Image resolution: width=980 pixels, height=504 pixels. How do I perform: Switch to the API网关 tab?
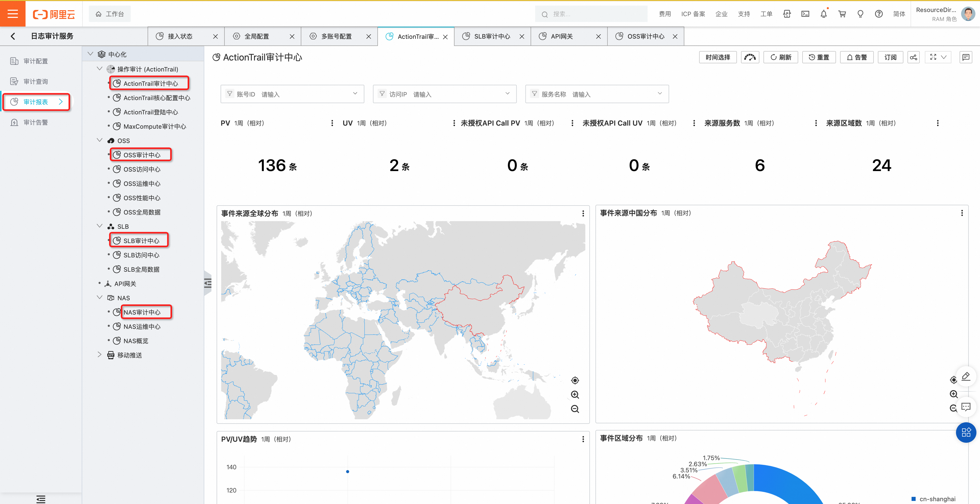pos(562,37)
